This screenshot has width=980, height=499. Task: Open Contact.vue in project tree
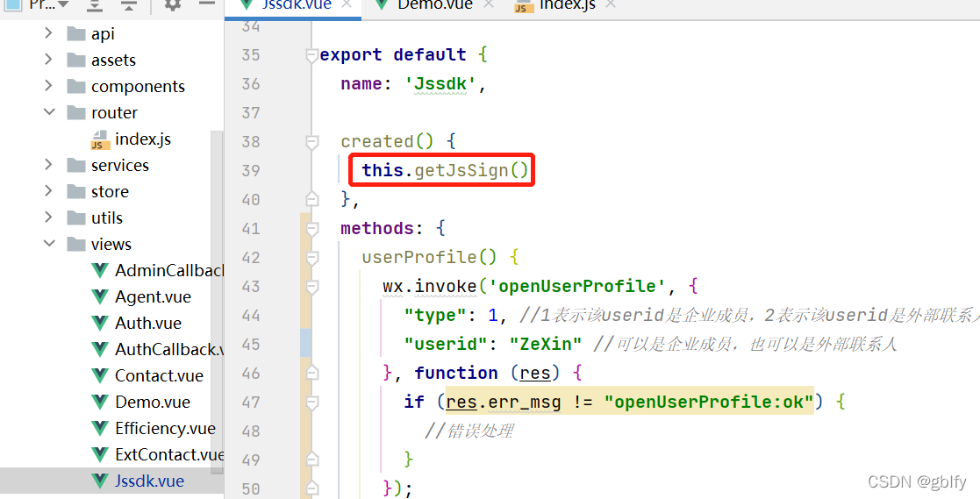pyautogui.click(x=160, y=375)
